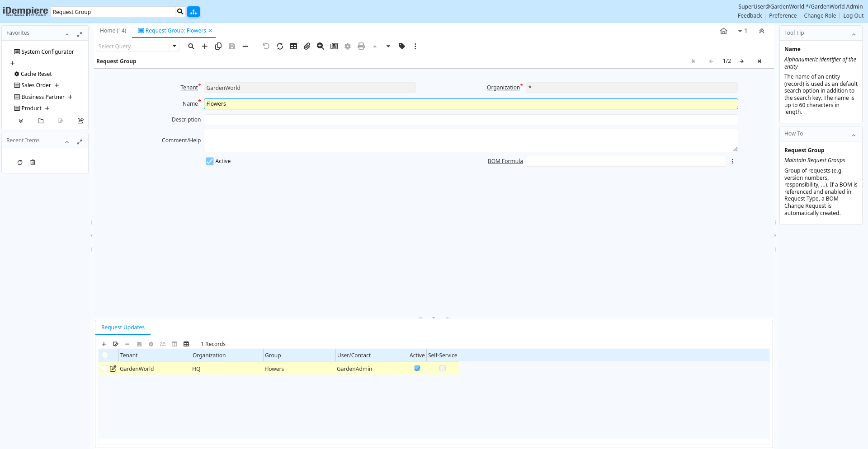Uncheck the Active checkbox in form
This screenshot has width=868, height=449.
(210, 161)
